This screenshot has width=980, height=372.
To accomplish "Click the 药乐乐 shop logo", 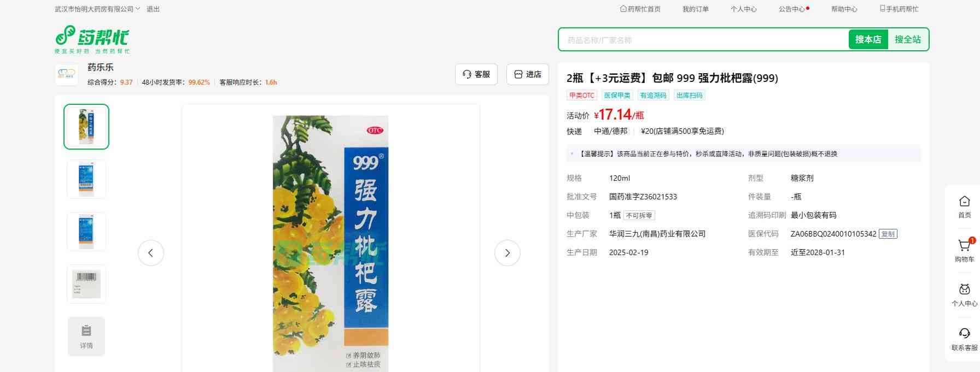I will 67,74.
